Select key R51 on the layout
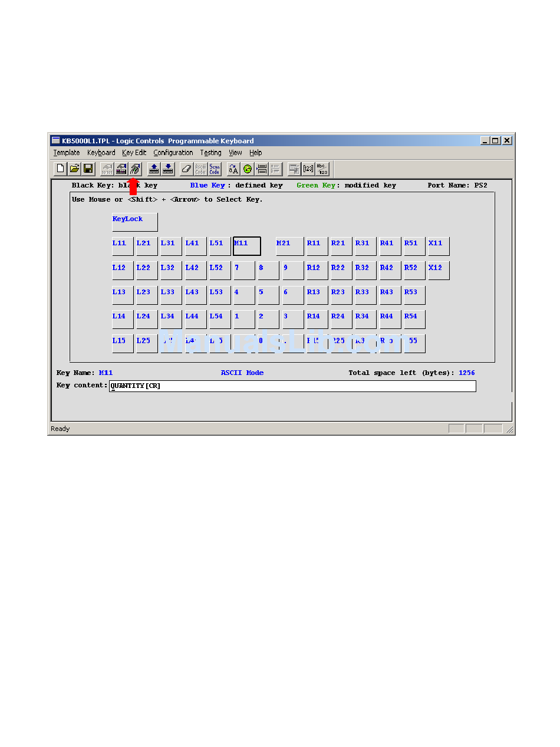 [414, 246]
